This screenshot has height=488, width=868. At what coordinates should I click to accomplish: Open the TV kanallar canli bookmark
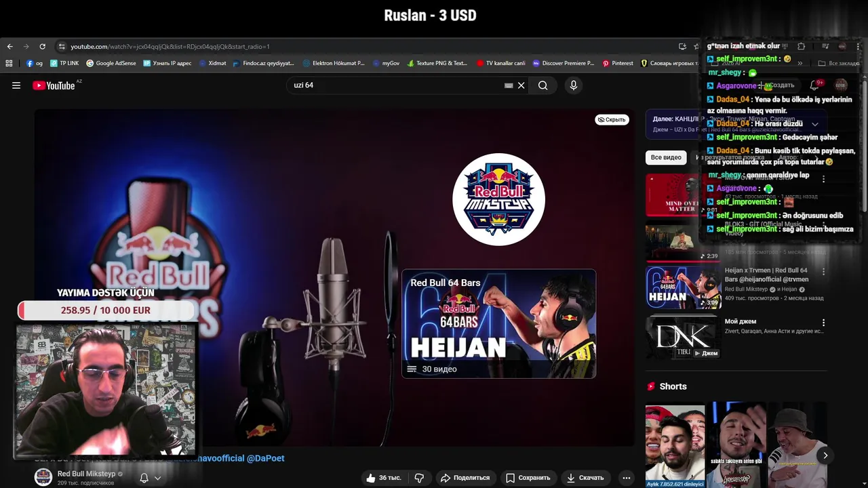click(501, 63)
